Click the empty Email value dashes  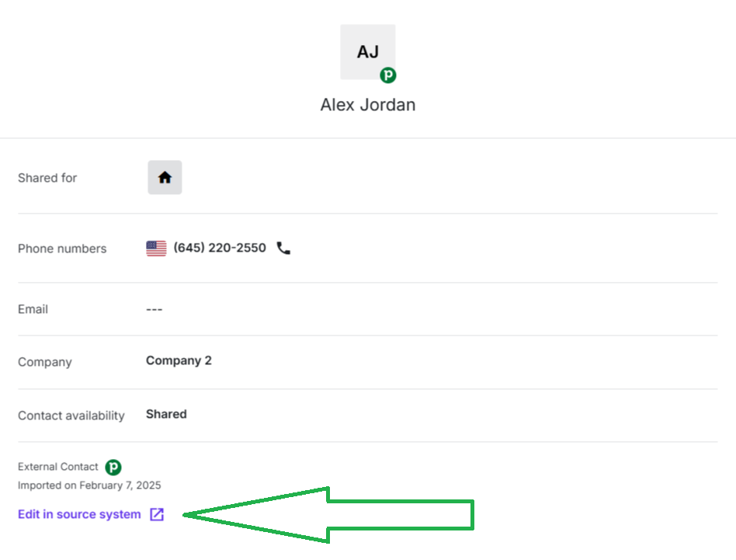point(154,309)
